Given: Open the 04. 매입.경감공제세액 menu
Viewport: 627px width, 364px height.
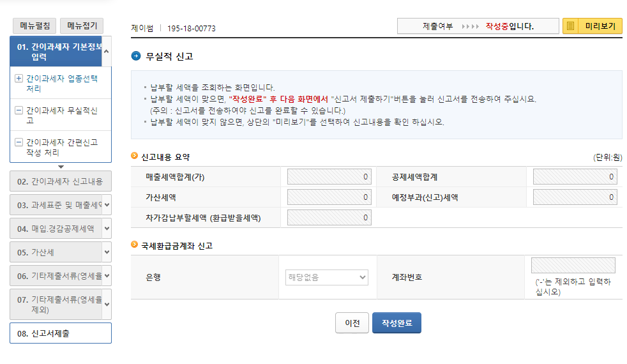Looking at the screenshot, I should tap(56, 229).
